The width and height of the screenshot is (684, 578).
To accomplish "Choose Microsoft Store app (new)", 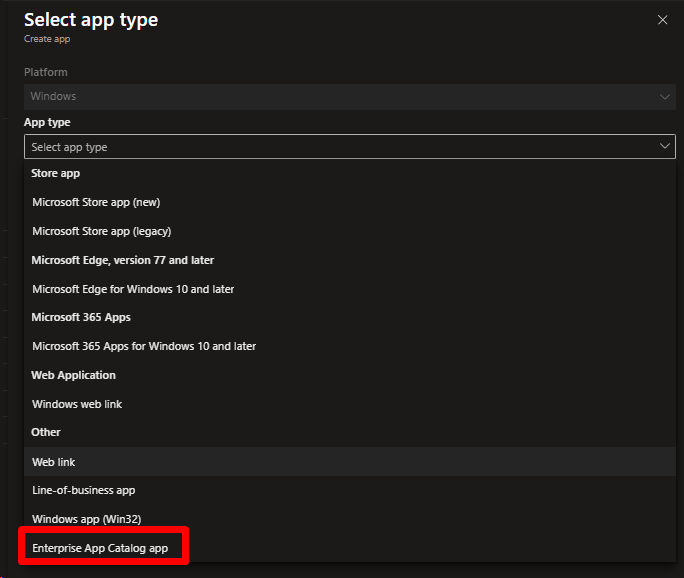I will point(350,202).
